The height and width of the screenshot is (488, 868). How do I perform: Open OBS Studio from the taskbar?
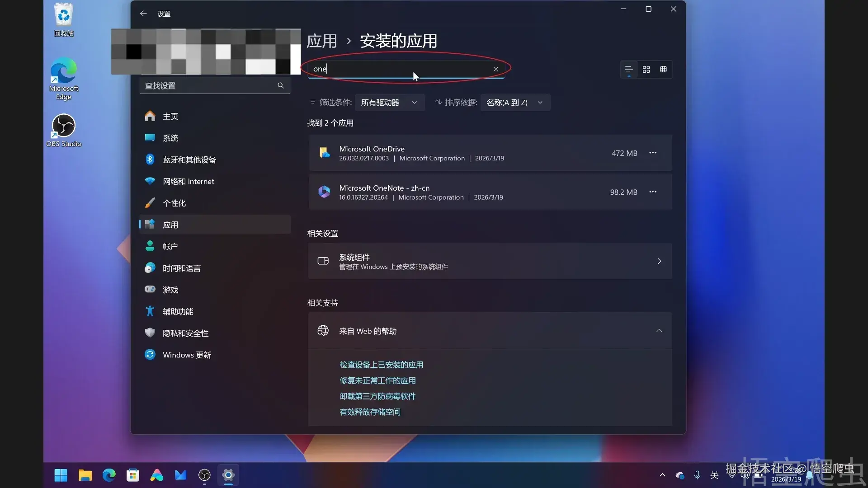204,475
